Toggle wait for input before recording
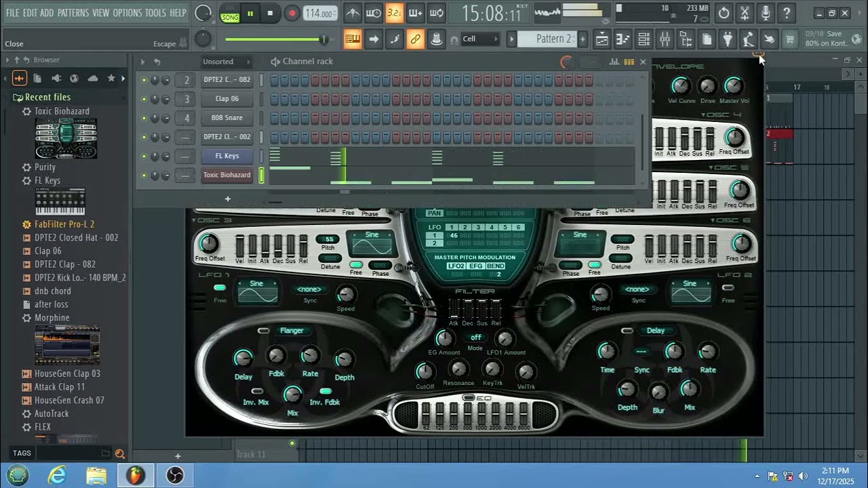868x488 pixels. click(x=374, y=13)
